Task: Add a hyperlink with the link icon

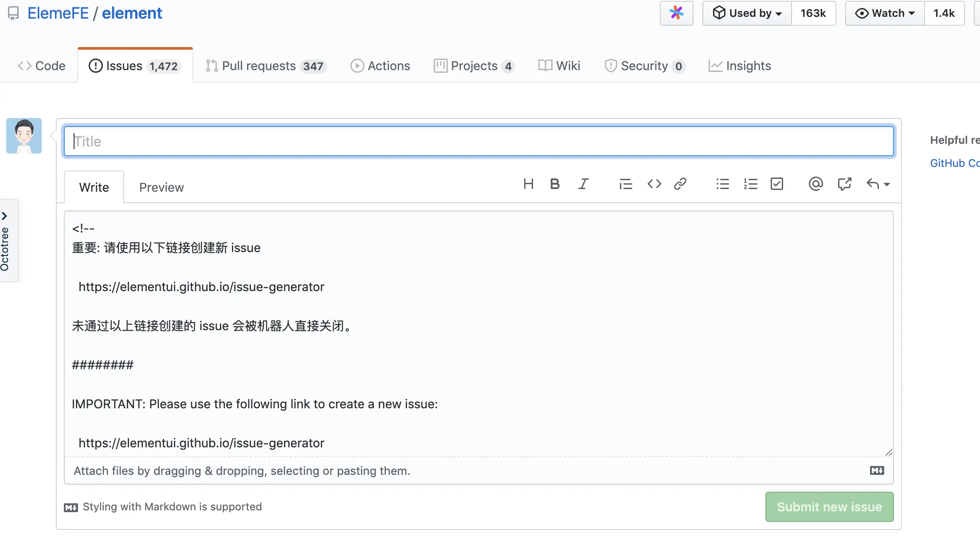Action: click(x=680, y=184)
